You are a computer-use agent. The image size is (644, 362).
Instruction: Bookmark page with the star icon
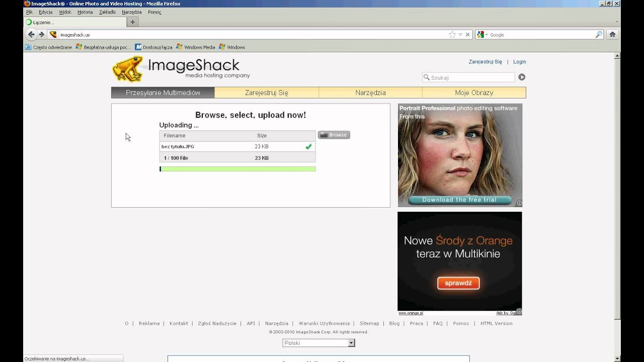pos(452,35)
